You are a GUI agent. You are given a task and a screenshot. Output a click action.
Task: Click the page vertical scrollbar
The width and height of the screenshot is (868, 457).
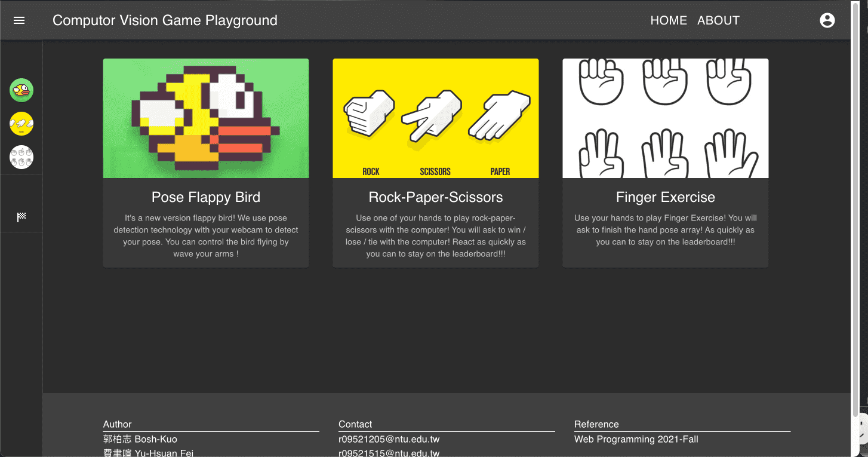[855, 209]
